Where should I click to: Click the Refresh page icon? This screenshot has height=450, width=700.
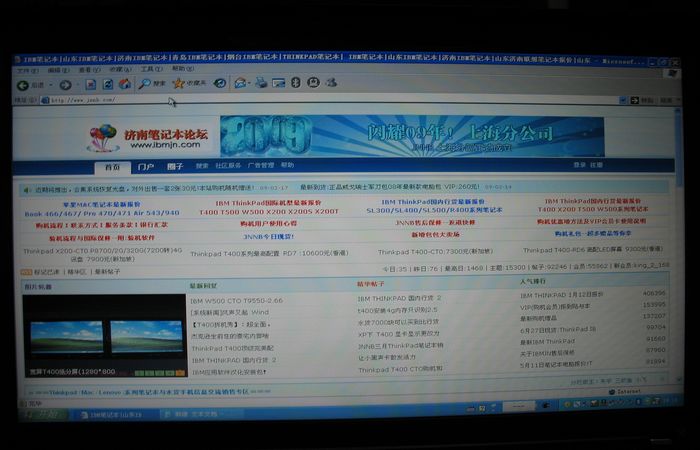[x=108, y=84]
